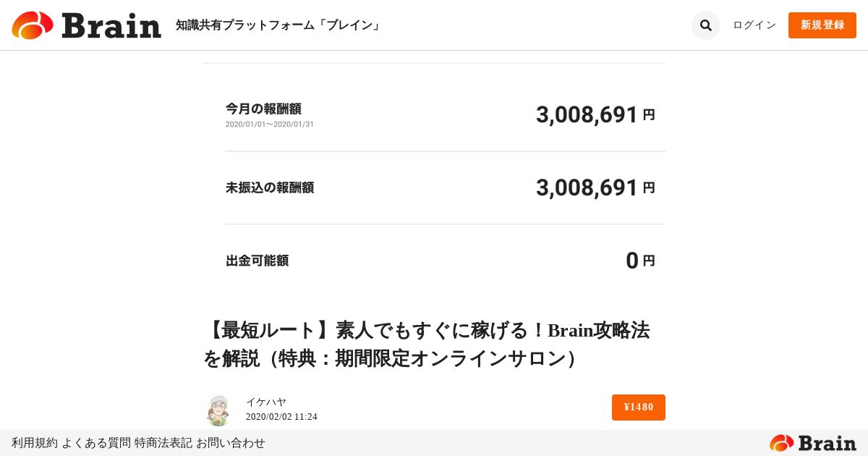Open the よくある質問 footer link
The width and height of the screenshot is (868, 456).
click(x=96, y=443)
